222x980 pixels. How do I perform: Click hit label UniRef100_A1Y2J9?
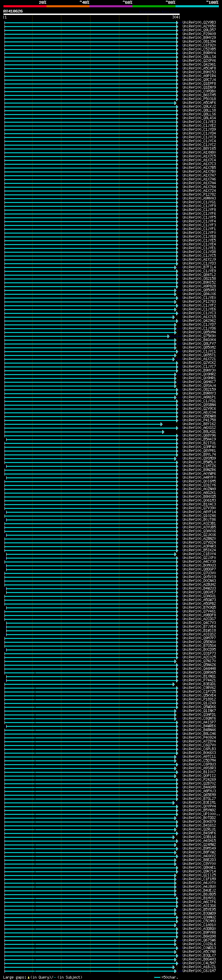[x=199, y=259]
